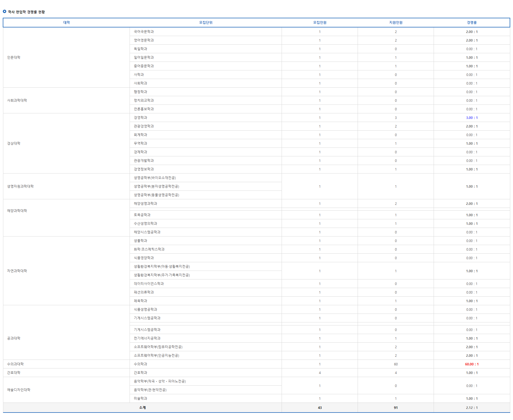Select the 수의과대학 college cell
This screenshot has height=420, width=513.
click(x=66, y=364)
